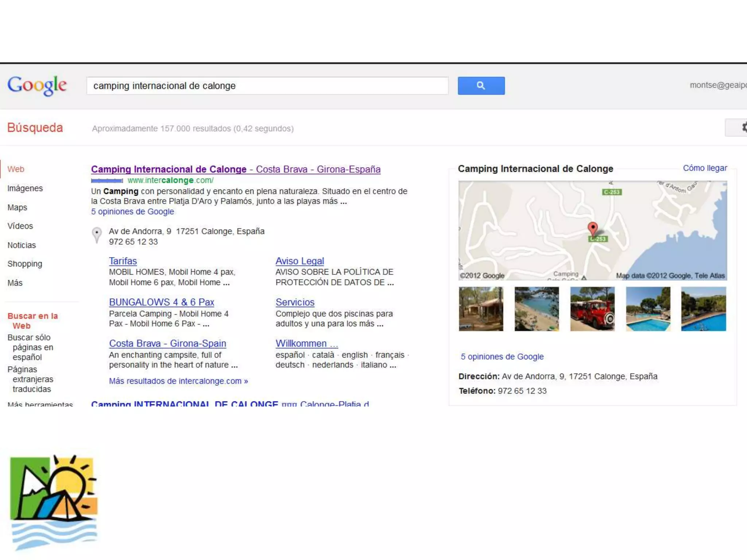Expand the Más search categories
The image size is (747, 560).
click(15, 283)
